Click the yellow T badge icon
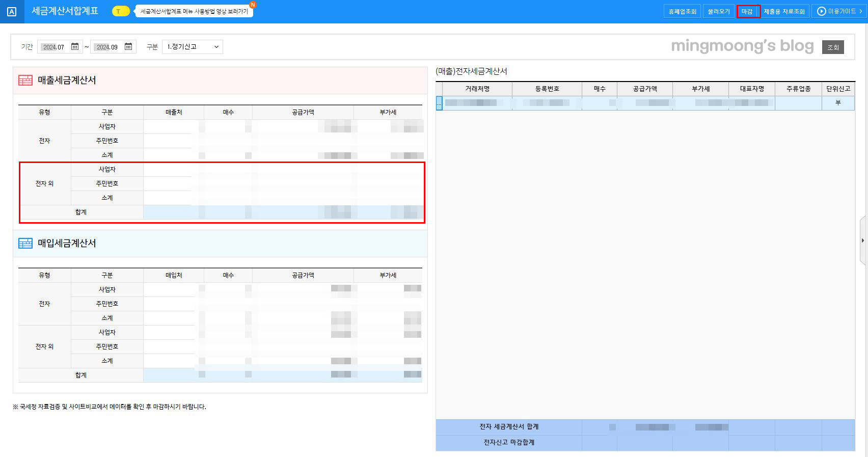 point(121,11)
